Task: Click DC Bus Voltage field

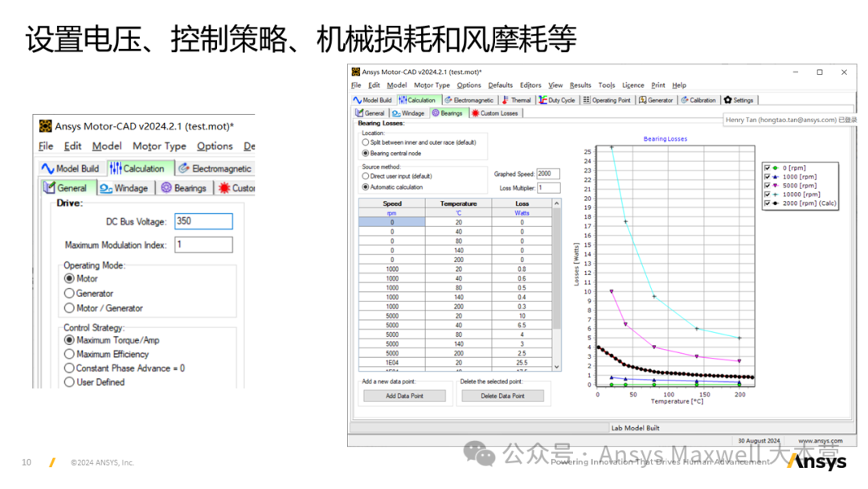Action: pos(203,221)
